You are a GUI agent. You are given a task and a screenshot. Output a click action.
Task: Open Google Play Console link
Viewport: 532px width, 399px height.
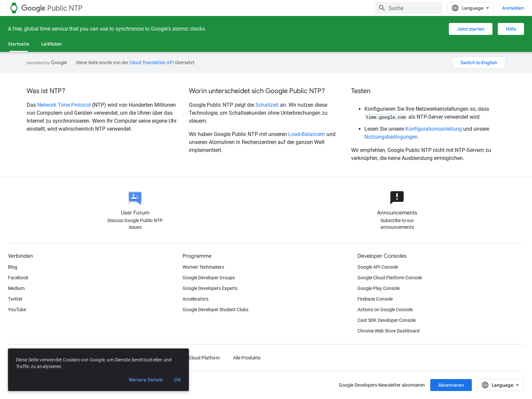pos(378,288)
